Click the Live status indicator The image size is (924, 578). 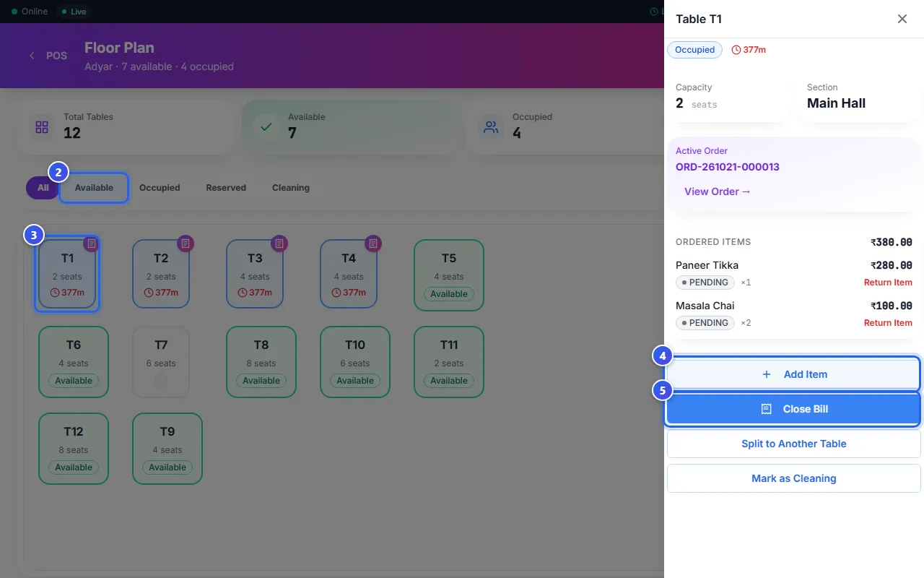74,12
